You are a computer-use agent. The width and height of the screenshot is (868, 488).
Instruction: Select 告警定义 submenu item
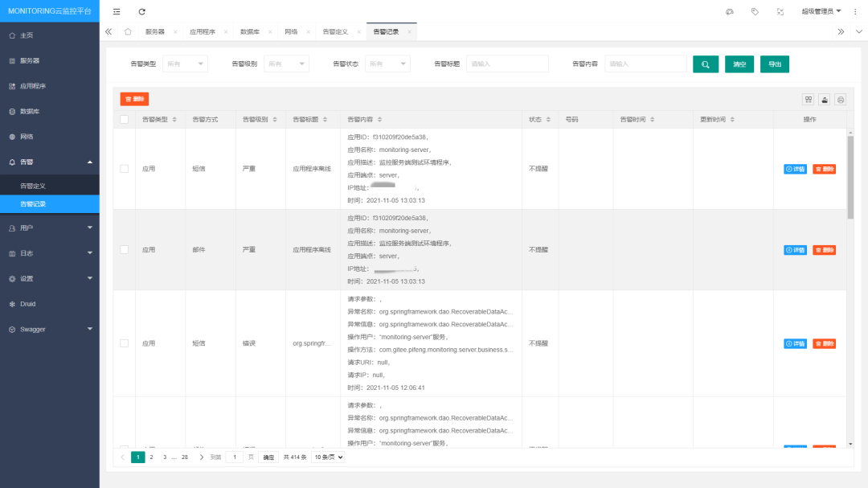(50, 187)
